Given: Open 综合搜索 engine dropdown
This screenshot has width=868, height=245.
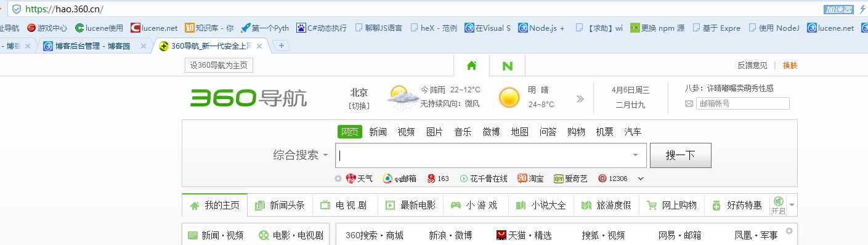Looking at the screenshot, I should coord(301,155).
